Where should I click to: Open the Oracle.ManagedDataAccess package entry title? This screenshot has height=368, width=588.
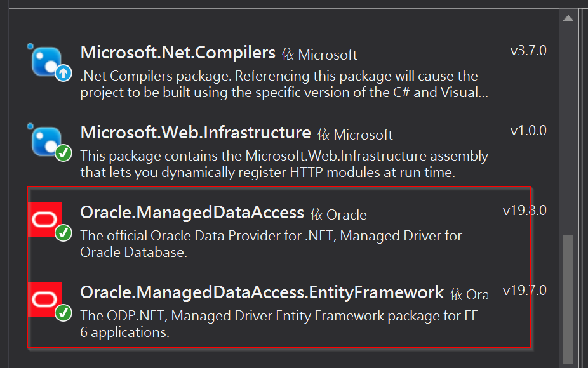(192, 213)
